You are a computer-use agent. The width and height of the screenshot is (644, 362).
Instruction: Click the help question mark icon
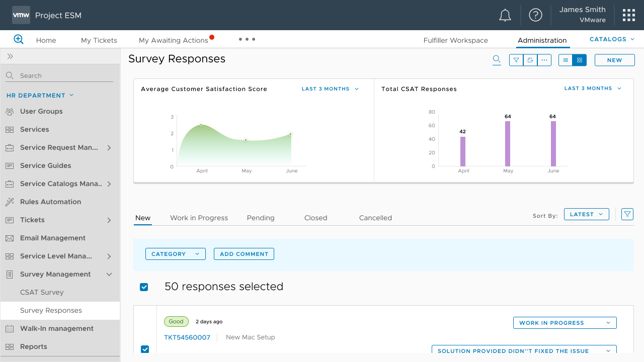535,15
